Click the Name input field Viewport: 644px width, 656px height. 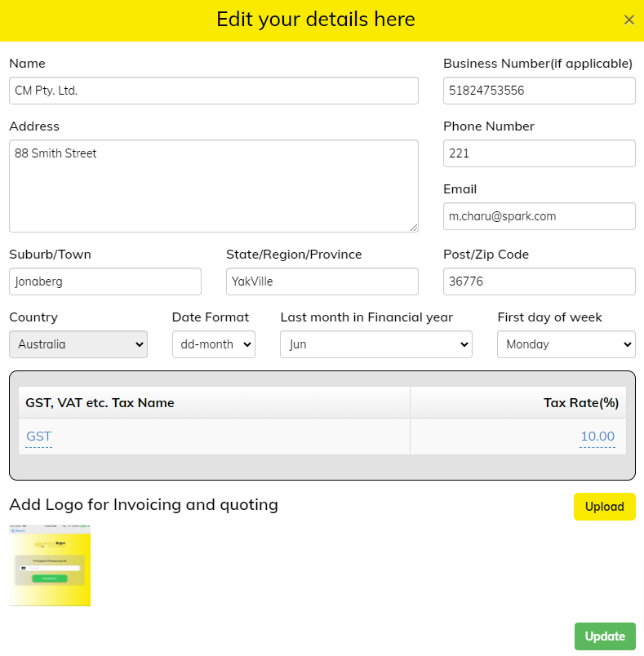pyautogui.click(x=213, y=91)
